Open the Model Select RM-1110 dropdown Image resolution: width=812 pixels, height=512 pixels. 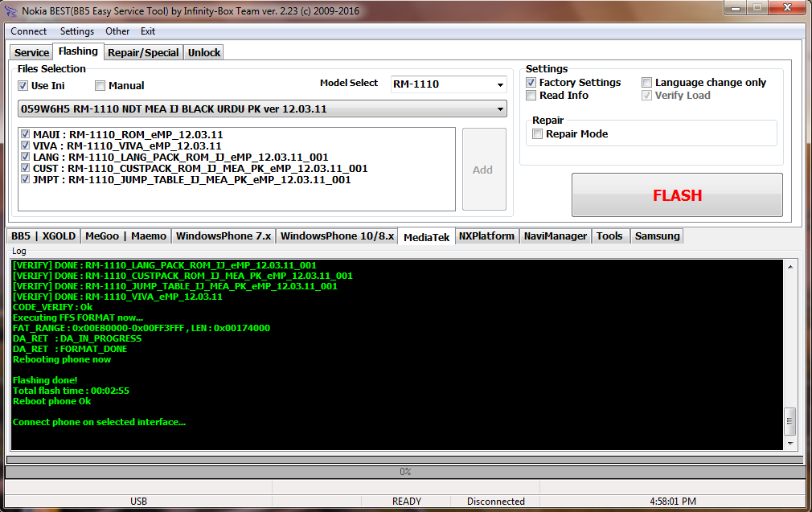449,84
